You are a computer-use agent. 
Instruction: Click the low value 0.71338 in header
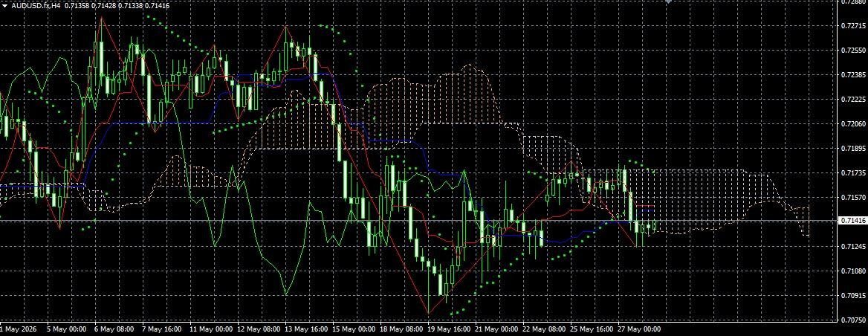pyautogui.click(x=130, y=6)
